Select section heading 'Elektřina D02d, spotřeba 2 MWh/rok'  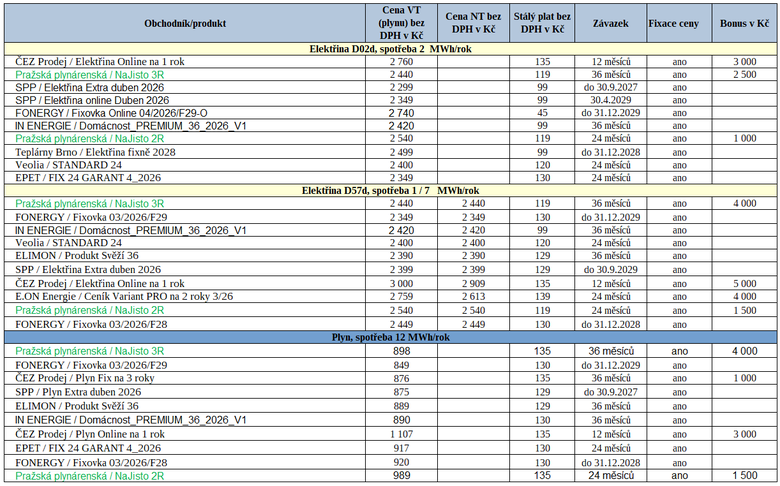click(390, 49)
